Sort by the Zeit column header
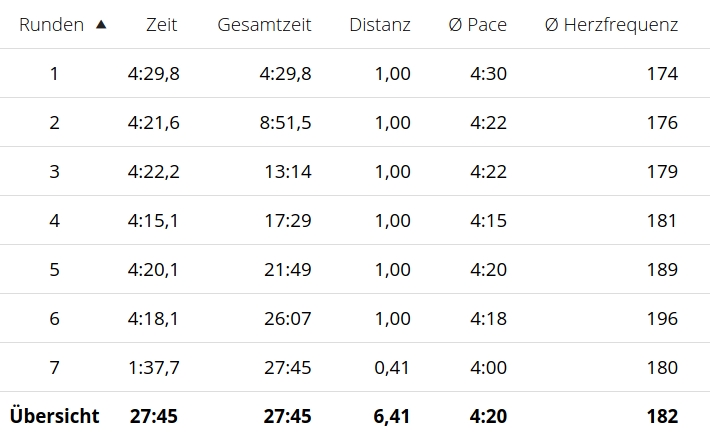Viewport: 710px width, 441px height. coord(160,25)
